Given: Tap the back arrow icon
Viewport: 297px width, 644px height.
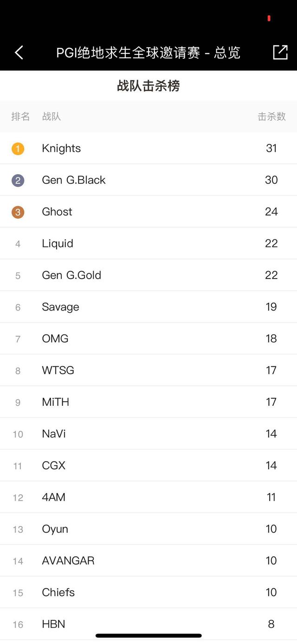Looking at the screenshot, I should [19, 52].
